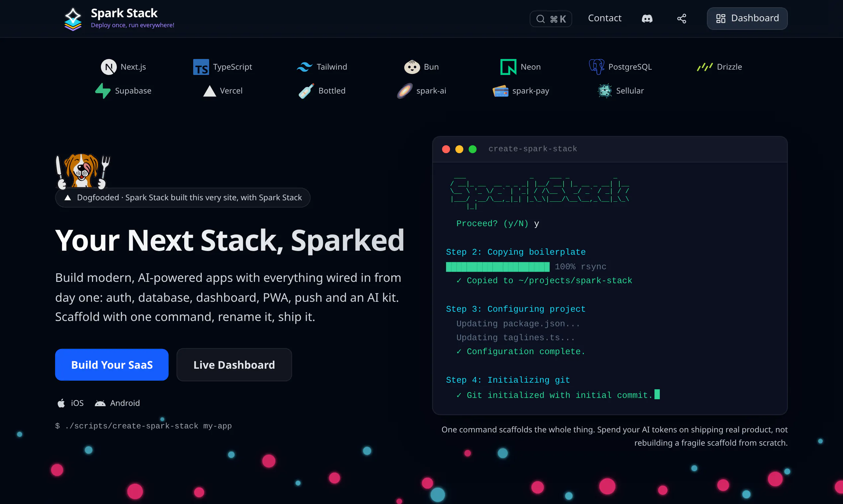Click the yellow dot in terminal title bar
The height and width of the screenshot is (504, 843).
pyautogui.click(x=459, y=149)
